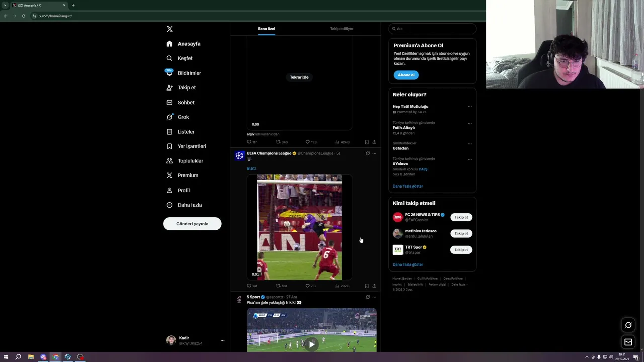Open Yer İşaretleri bookmarks page

(x=186, y=146)
